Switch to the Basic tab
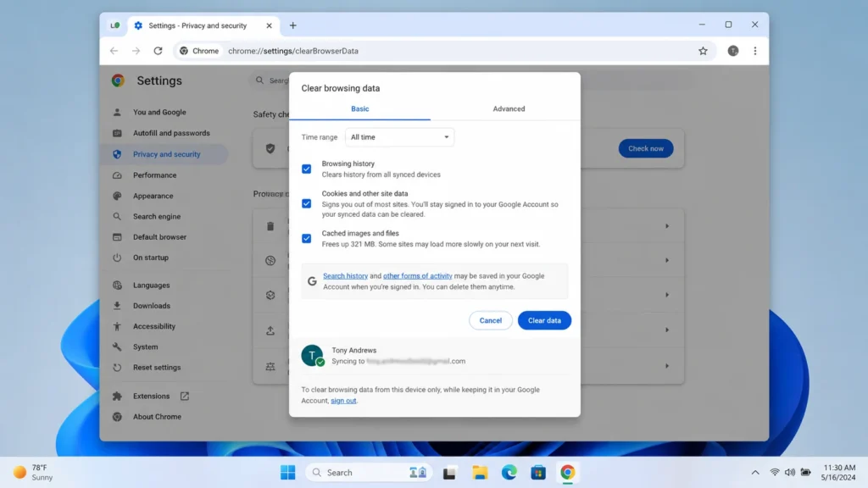868x488 pixels. click(x=359, y=109)
